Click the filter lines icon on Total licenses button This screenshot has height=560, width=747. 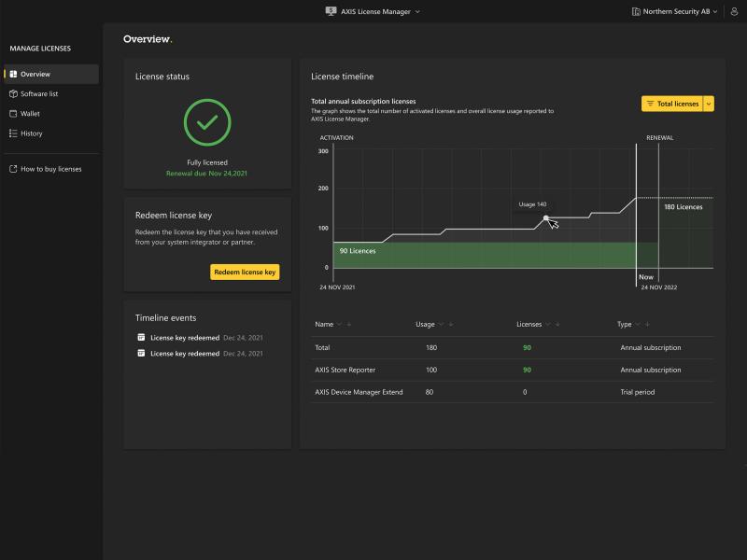(x=650, y=104)
